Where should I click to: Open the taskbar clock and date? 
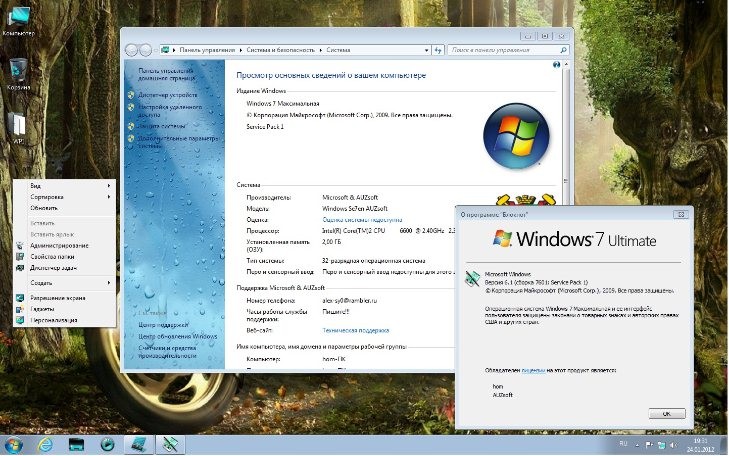coord(700,445)
